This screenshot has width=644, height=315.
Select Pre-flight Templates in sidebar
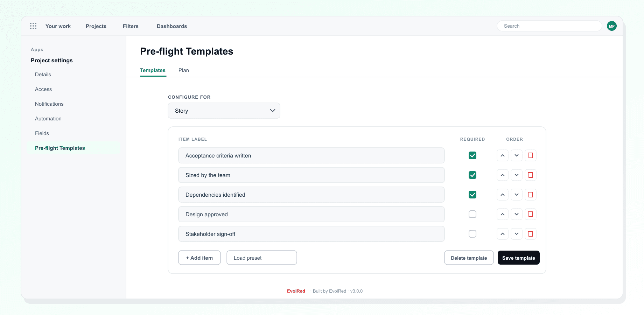[x=73, y=148]
